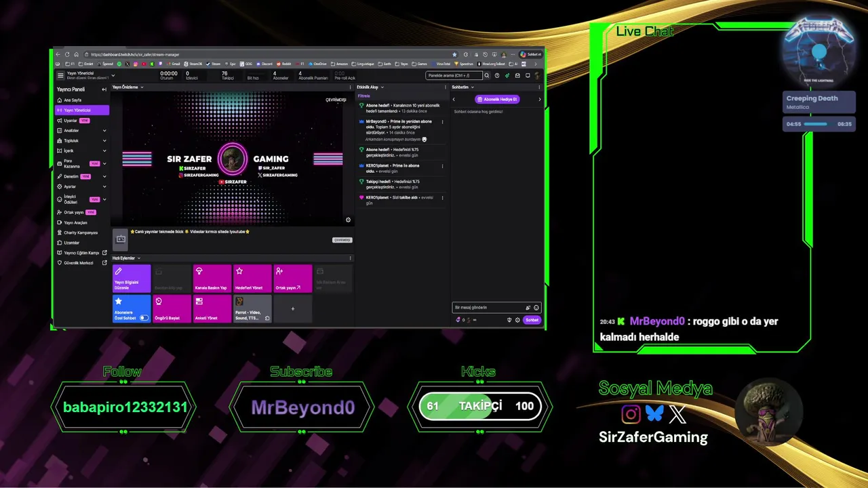Open chat settings gear next to the Sohbet button

(517, 320)
